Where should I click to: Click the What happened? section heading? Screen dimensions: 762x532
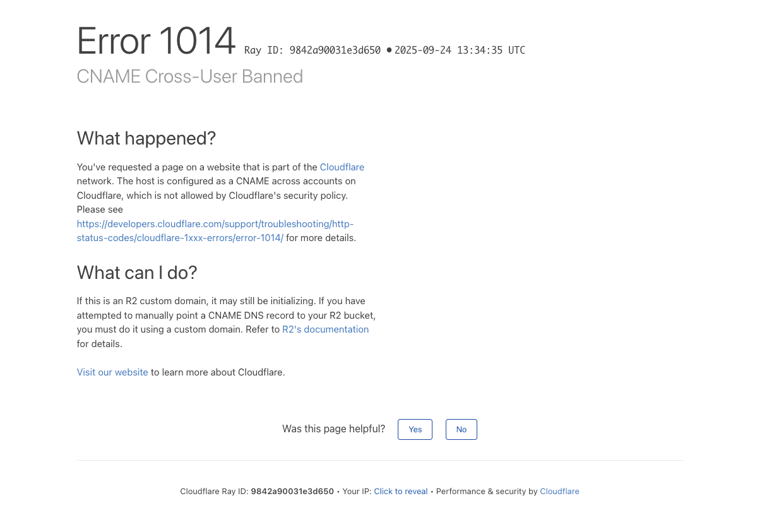pos(146,138)
